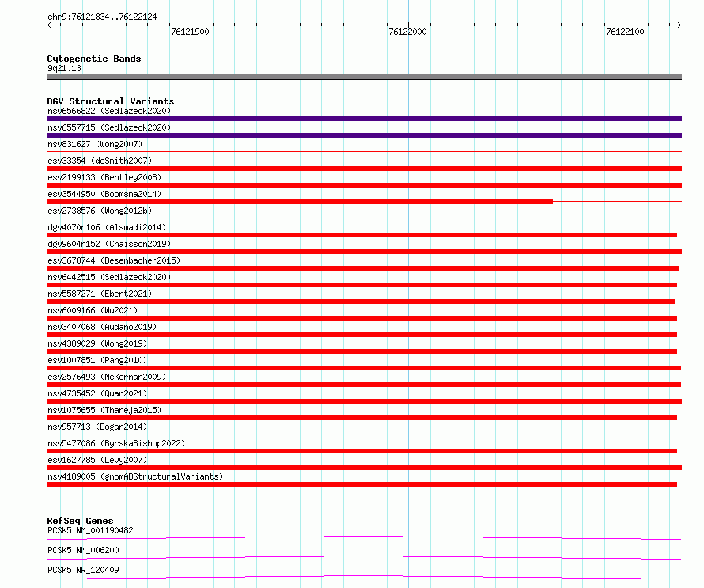Click the 76121900 ruler position label
This screenshot has width=704, height=588.
click(x=190, y=32)
